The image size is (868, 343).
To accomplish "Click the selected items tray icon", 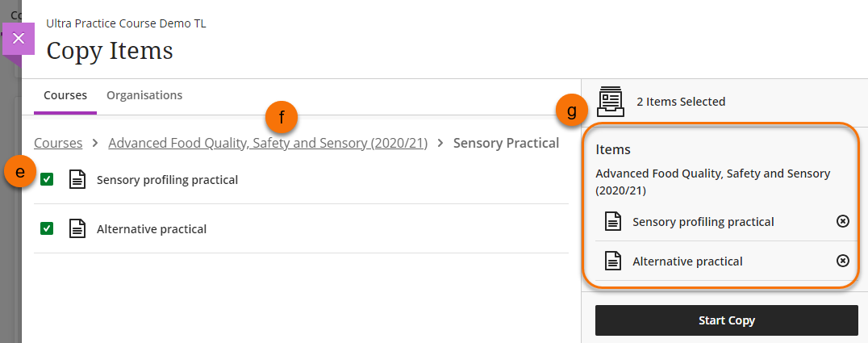I will pyautogui.click(x=611, y=101).
